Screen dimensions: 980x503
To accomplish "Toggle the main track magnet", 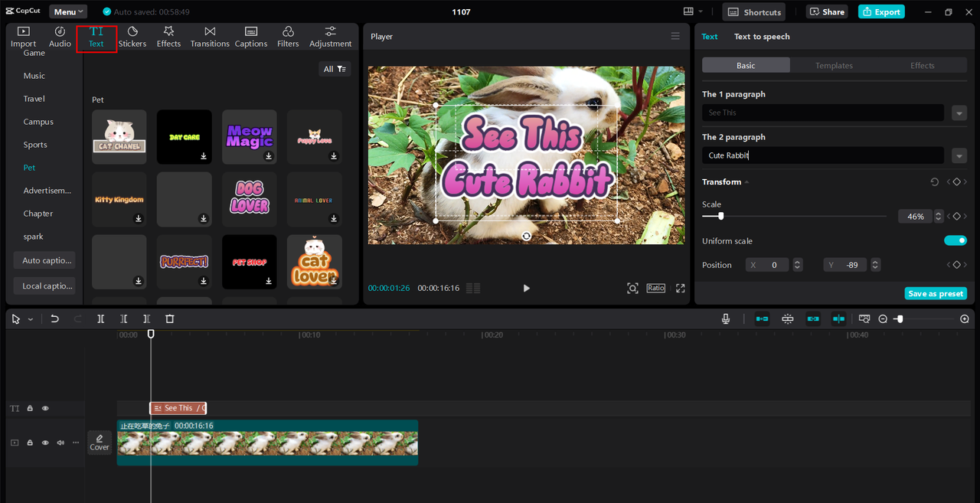I will [x=762, y=318].
